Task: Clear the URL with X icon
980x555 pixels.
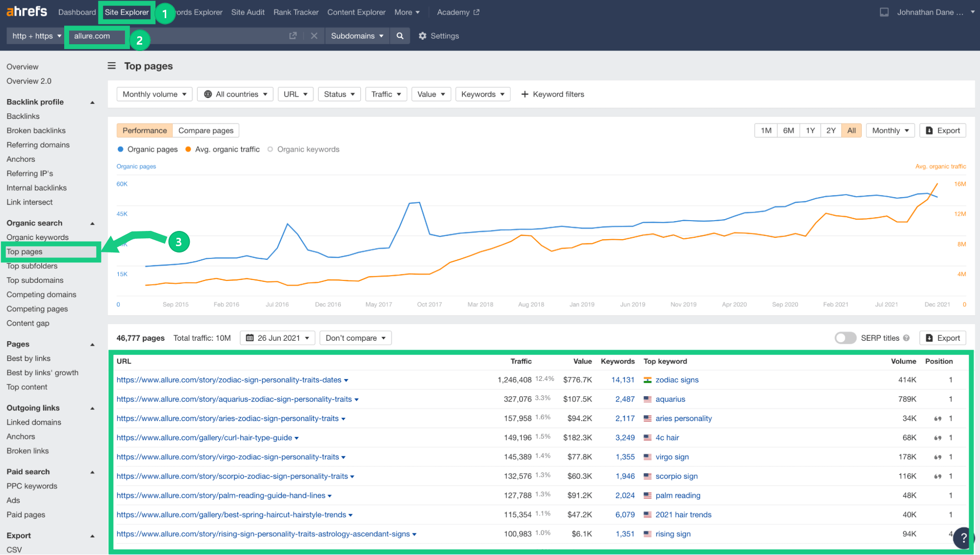Action: (x=314, y=36)
